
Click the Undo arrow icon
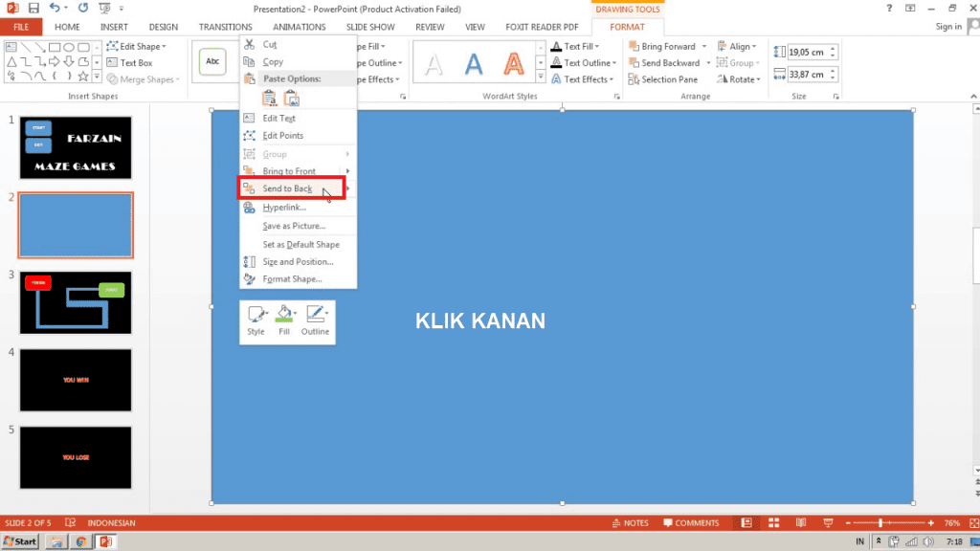(55, 8)
